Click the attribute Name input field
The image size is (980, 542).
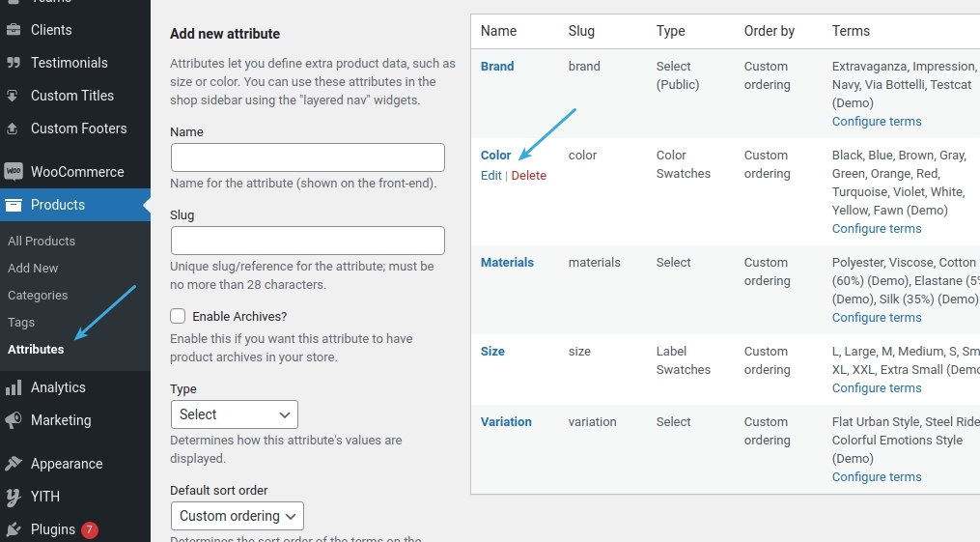tap(307, 157)
